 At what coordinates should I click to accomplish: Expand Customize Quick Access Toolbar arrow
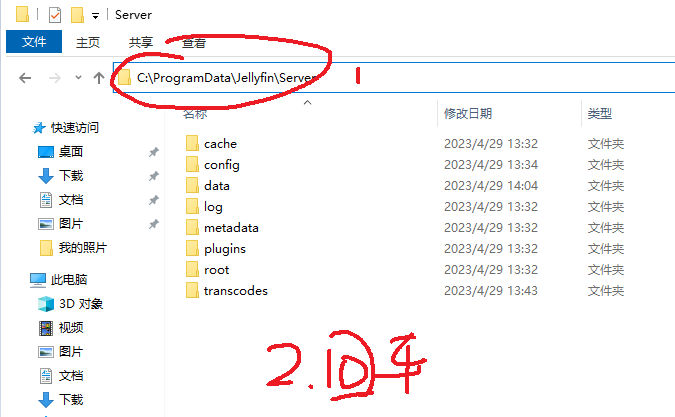coord(95,16)
